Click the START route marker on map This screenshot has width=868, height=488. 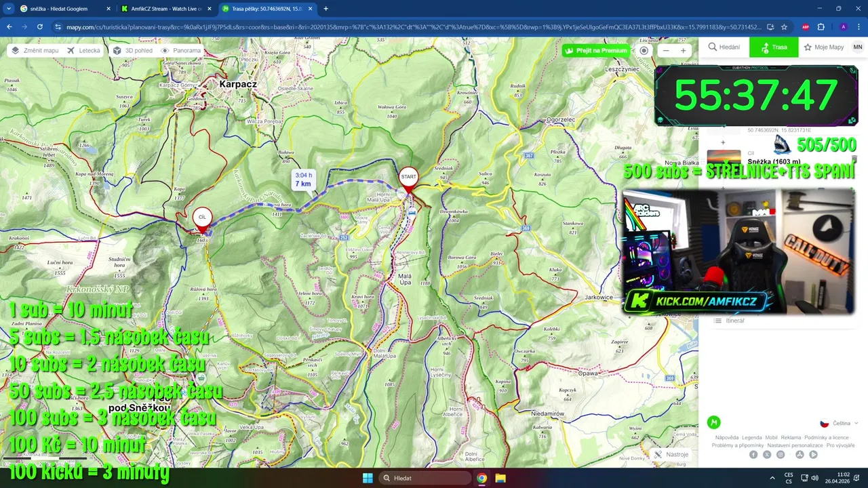(408, 179)
